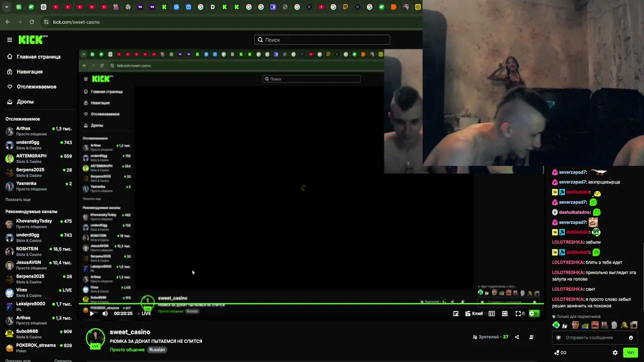Open Subo8686 channel in recommended list

pos(39,334)
